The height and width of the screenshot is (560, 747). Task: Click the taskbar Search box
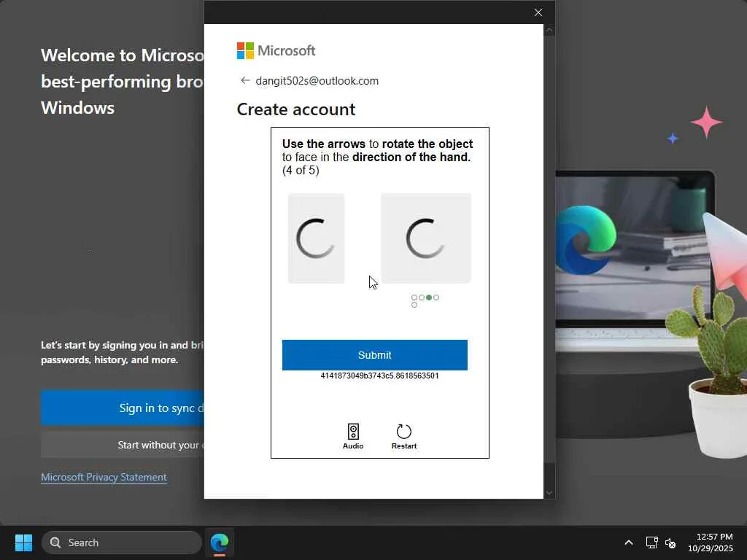(122, 542)
